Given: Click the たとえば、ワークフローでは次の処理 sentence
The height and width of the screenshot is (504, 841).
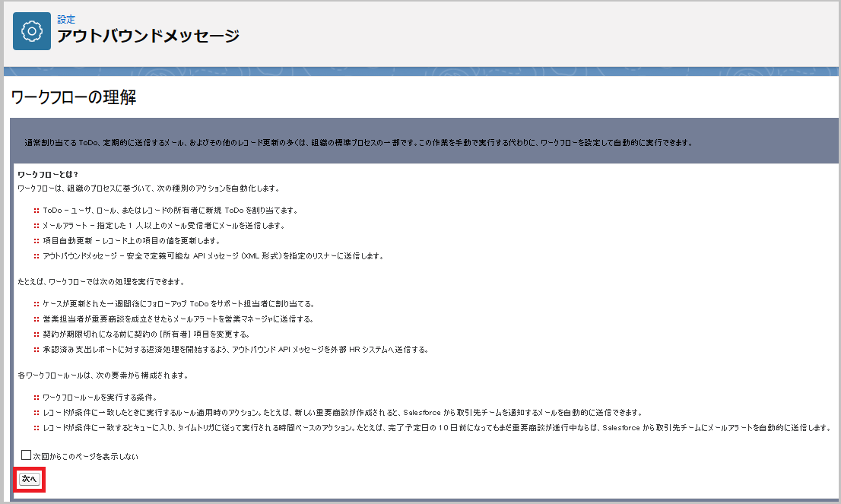Looking at the screenshot, I should 100,281.
